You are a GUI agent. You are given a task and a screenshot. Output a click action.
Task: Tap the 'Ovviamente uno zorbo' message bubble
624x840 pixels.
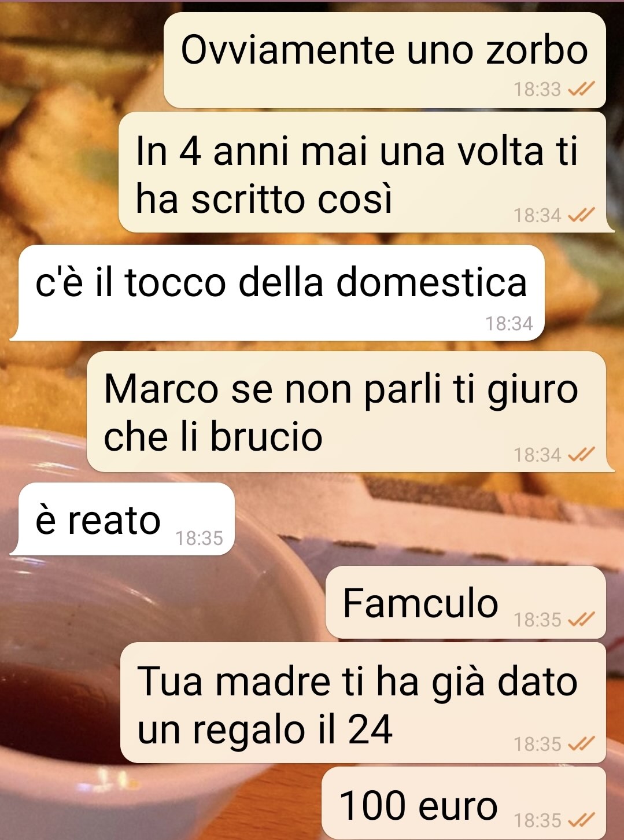point(385,60)
